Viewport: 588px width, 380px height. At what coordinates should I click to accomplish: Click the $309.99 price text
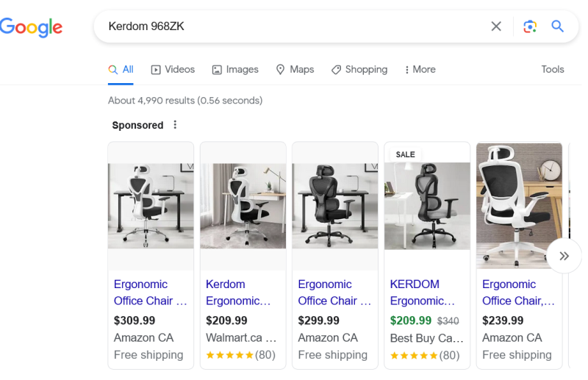(135, 320)
